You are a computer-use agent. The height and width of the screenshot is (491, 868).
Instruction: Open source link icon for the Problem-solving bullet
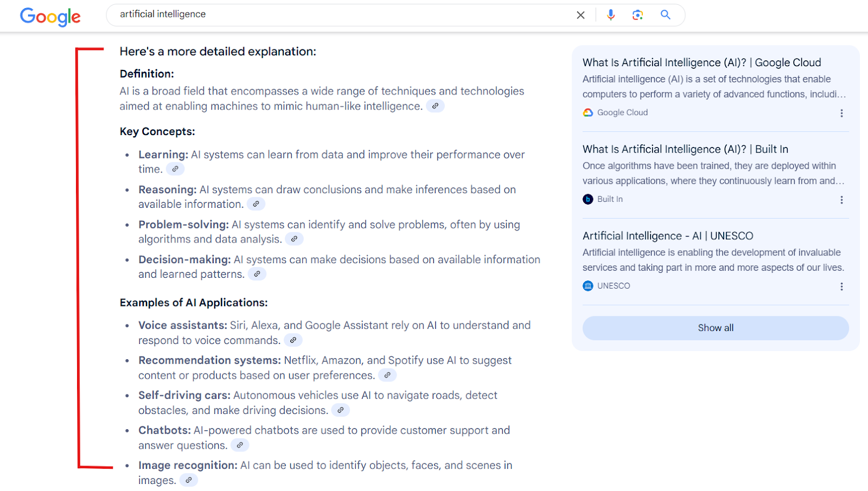(x=294, y=239)
